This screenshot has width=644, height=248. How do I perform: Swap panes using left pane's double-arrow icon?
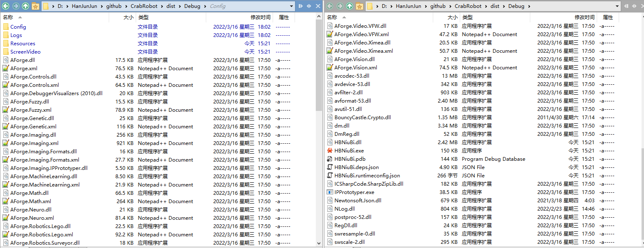point(309,6)
